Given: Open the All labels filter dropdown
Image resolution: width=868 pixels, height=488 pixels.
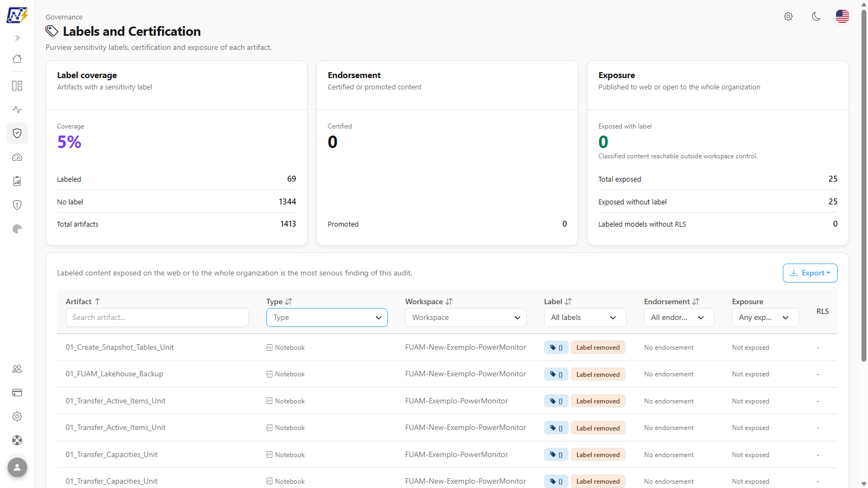Looking at the screenshot, I should [585, 318].
